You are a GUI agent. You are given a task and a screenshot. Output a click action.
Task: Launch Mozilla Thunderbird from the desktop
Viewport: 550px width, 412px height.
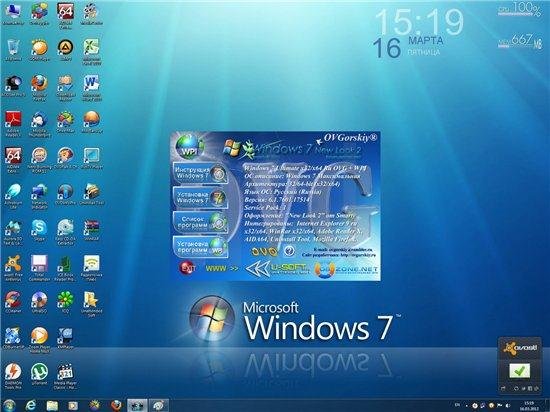[x=39, y=123]
